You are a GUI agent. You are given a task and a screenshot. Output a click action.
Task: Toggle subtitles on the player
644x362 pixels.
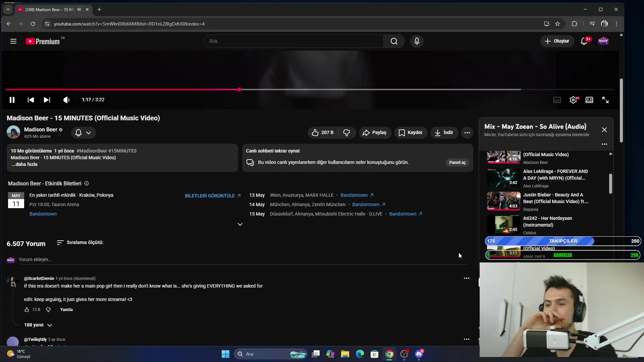pos(557,100)
